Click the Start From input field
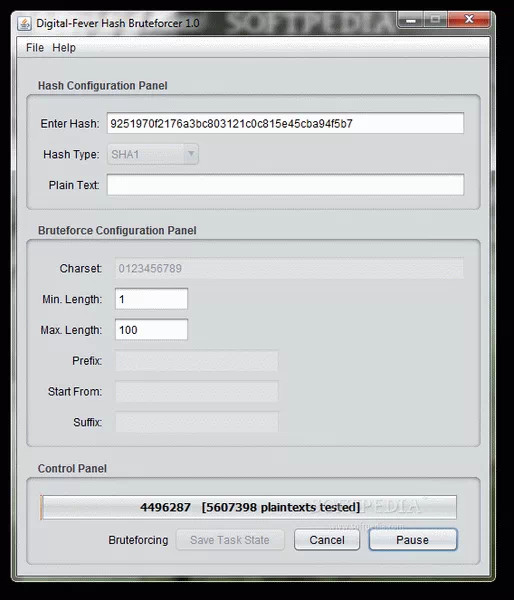514x600 pixels. pos(197,391)
